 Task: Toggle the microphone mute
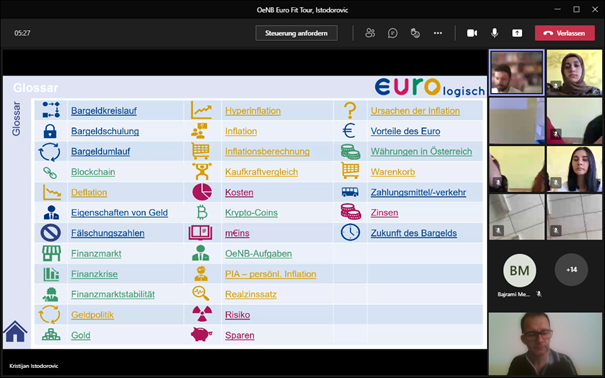pyautogui.click(x=494, y=33)
